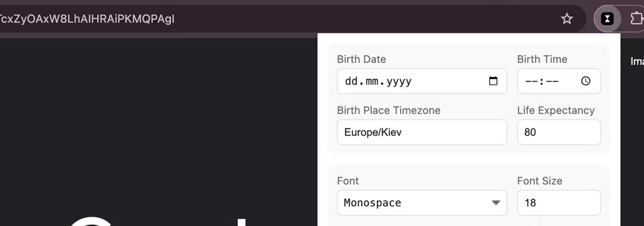The width and height of the screenshot is (644, 226).
Task: Select the hours segment of Birth Time
Action: pos(531,81)
